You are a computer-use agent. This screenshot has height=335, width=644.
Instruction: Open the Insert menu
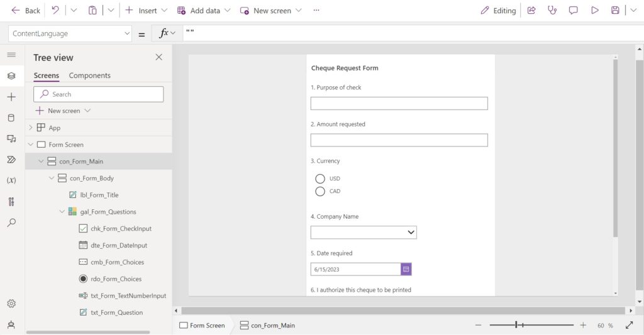(x=147, y=10)
